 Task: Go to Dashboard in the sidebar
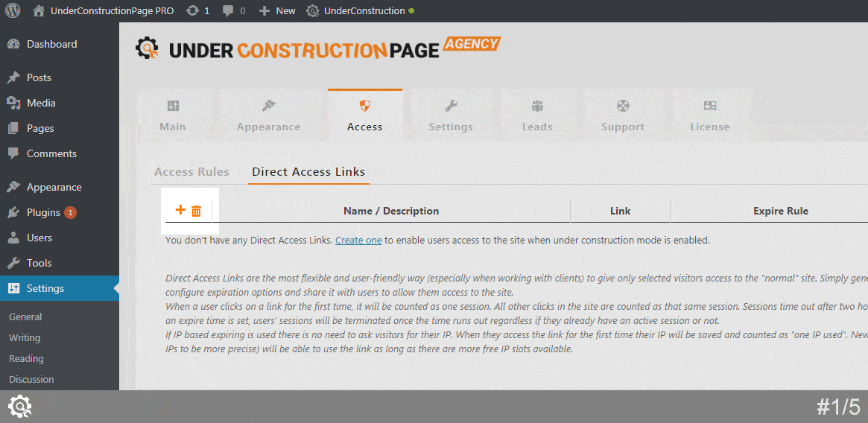click(x=51, y=44)
